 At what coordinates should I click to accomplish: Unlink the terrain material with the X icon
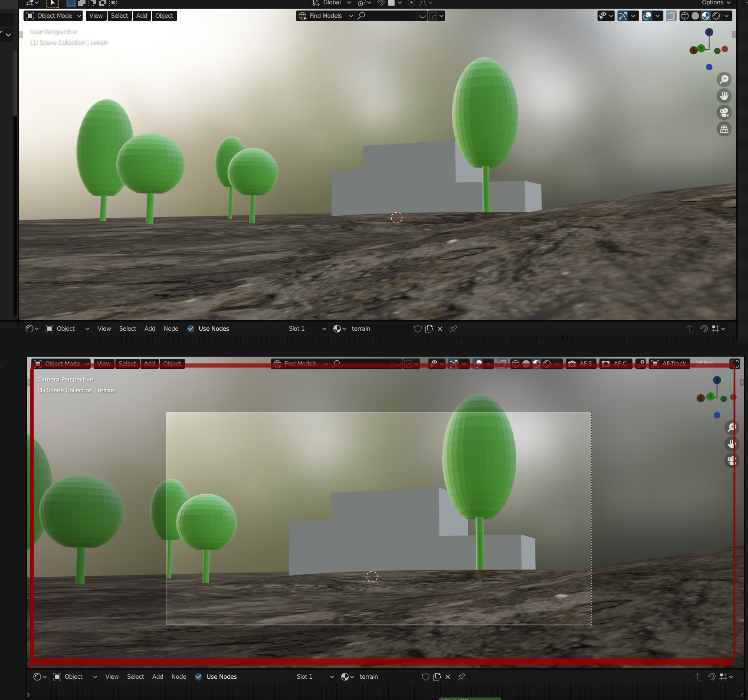tap(440, 329)
